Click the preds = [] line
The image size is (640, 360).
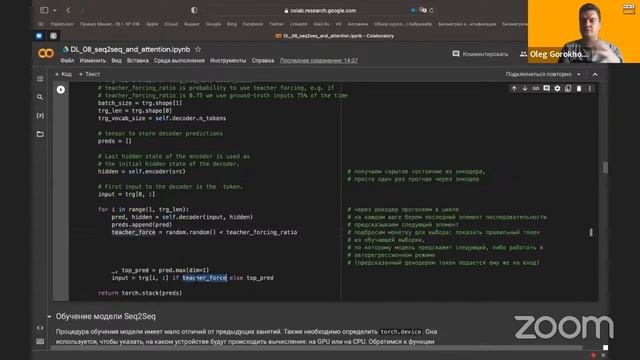point(115,141)
